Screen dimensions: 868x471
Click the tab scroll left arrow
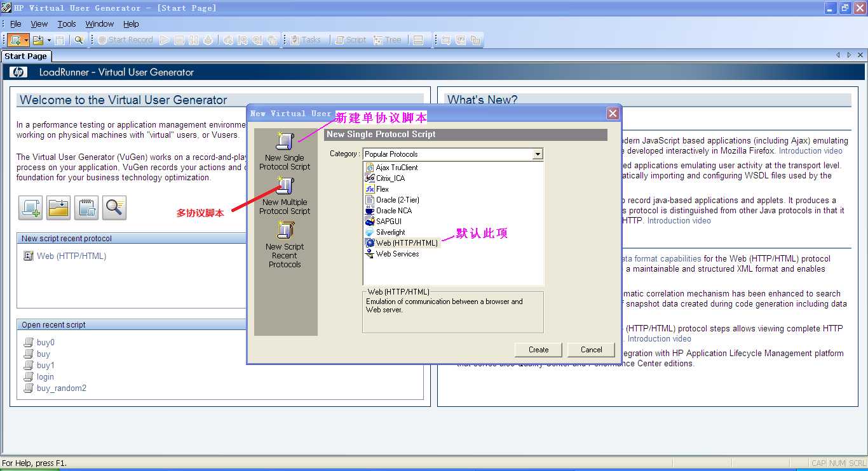pyautogui.click(x=839, y=56)
